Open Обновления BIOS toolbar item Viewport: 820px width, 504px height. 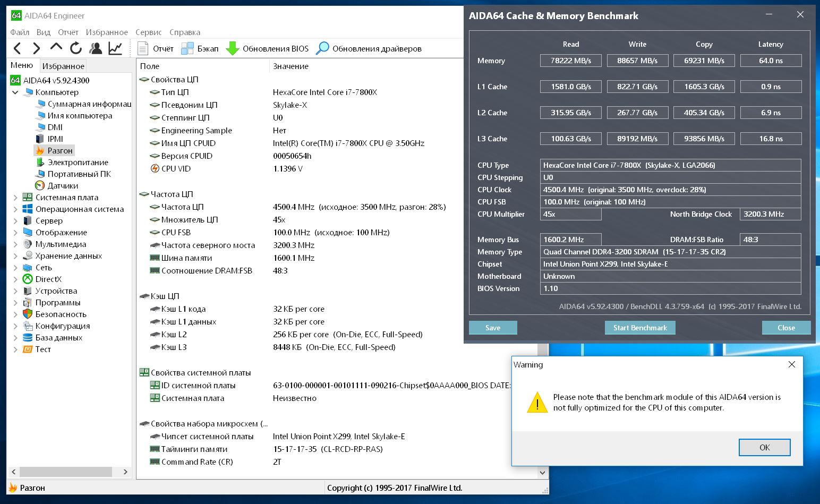(267, 48)
